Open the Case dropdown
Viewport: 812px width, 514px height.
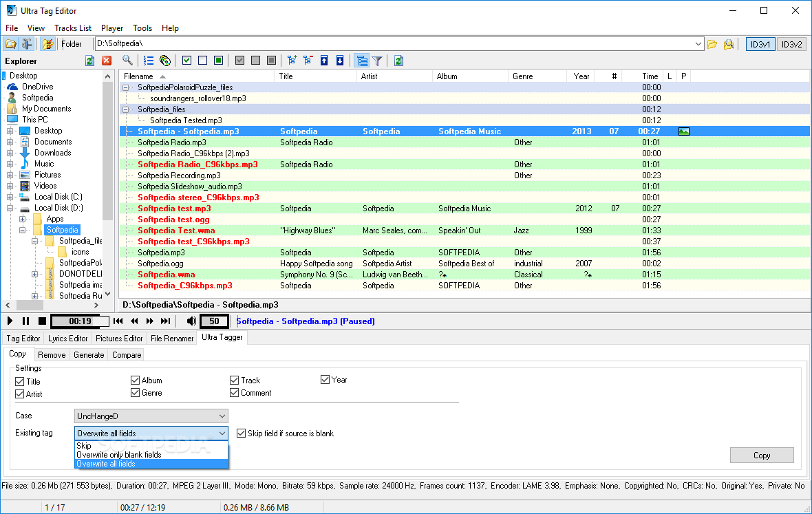(x=151, y=416)
